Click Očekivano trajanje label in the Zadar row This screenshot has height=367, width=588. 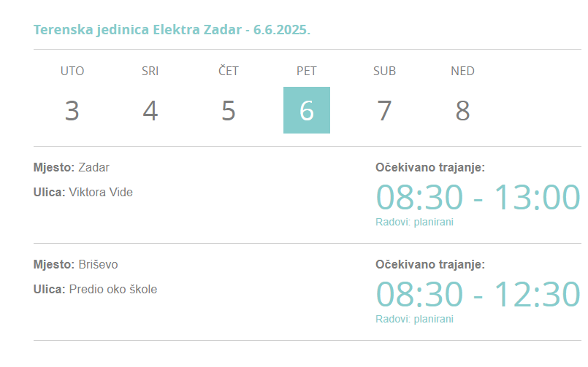[x=429, y=167]
